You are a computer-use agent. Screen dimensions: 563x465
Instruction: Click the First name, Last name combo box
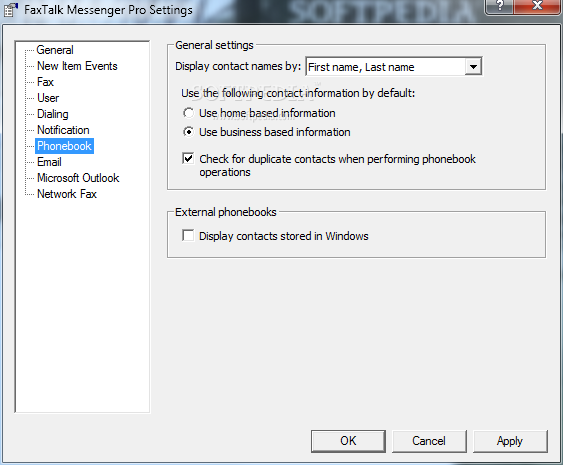(x=394, y=67)
